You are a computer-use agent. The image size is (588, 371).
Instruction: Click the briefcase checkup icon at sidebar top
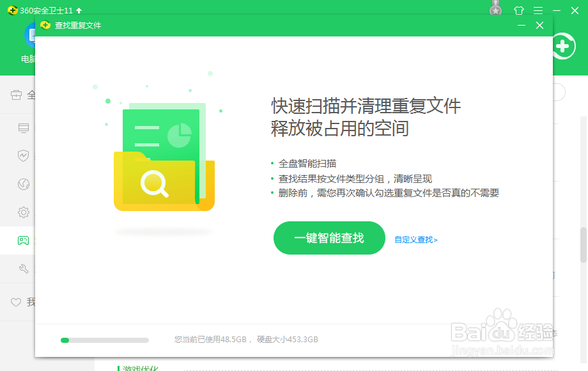point(16,94)
